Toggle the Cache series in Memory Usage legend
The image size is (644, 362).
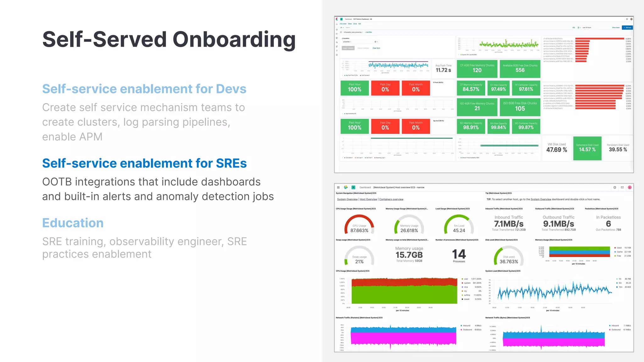point(619,252)
